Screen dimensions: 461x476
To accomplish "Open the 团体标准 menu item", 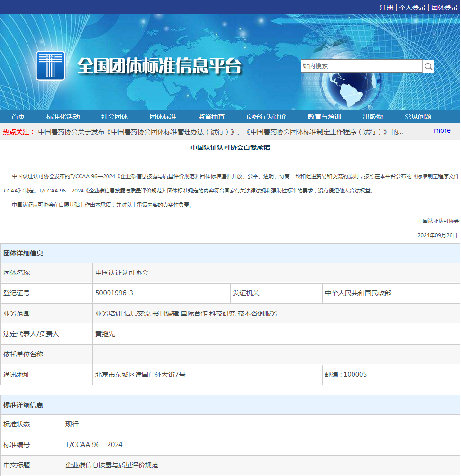I will pyautogui.click(x=163, y=117).
